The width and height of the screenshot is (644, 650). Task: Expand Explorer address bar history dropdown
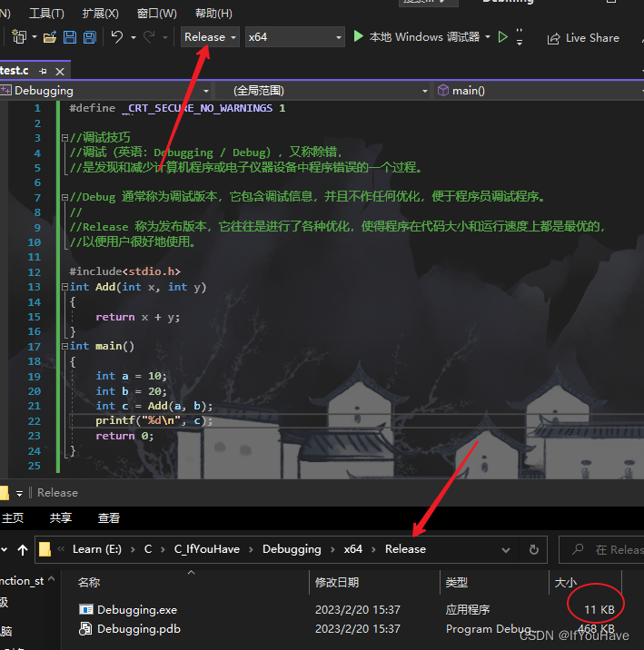(x=506, y=550)
